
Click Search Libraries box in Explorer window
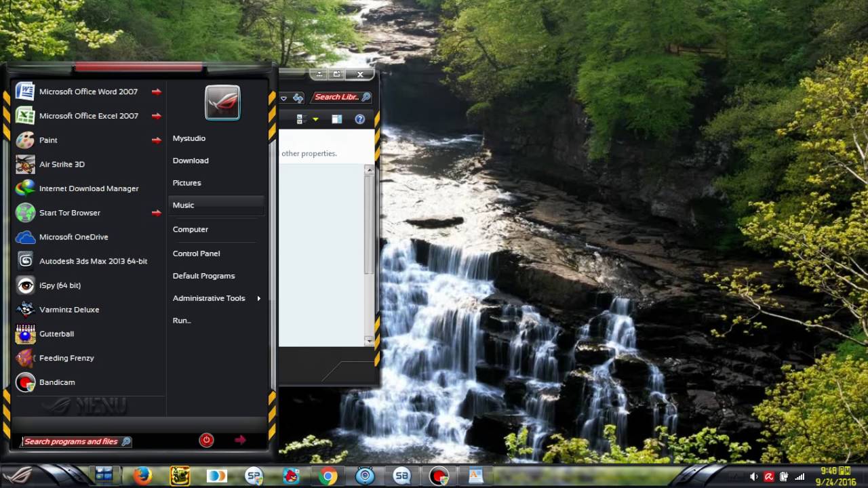click(342, 98)
